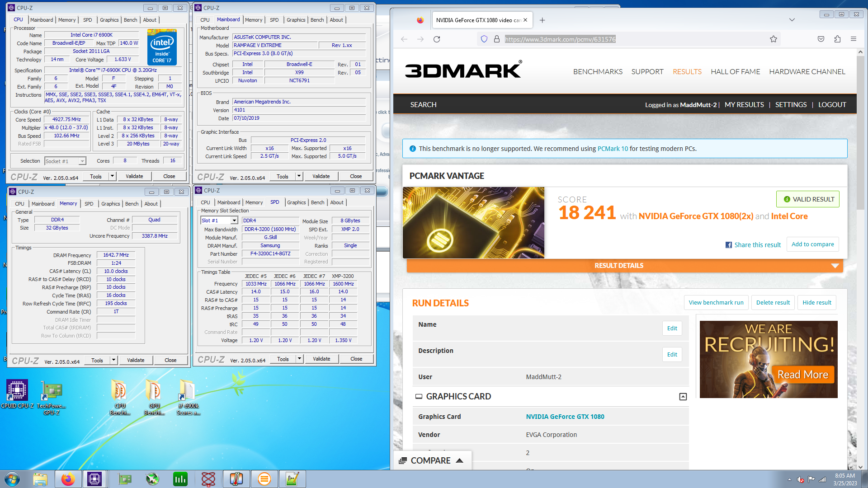Open HARDWARE CHANNEL menu item
The height and width of the screenshot is (488, 868).
(x=807, y=71)
